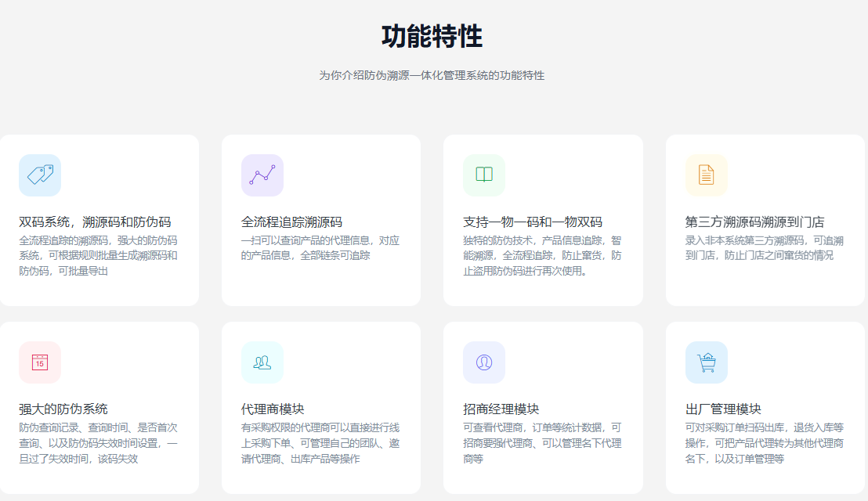The image size is (868, 501).
Task: Click the pink calendar icon
Action: pyautogui.click(x=40, y=362)
